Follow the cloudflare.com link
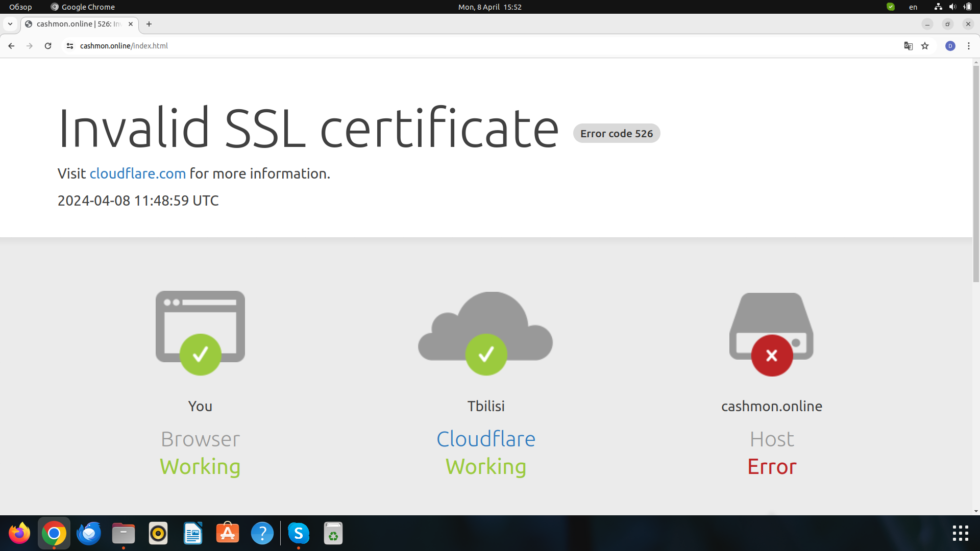980x551 pixels. coord(137,173)
